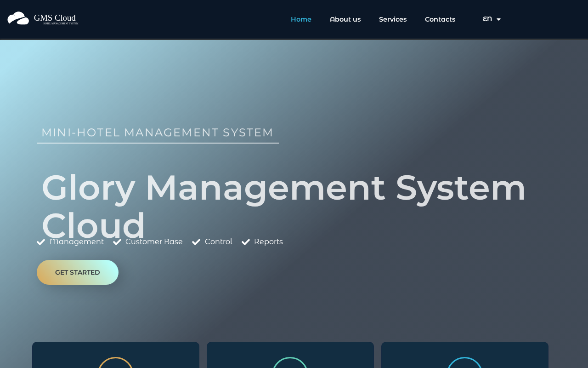
Task: Navigate to Contacts
Action: [440, 19]
